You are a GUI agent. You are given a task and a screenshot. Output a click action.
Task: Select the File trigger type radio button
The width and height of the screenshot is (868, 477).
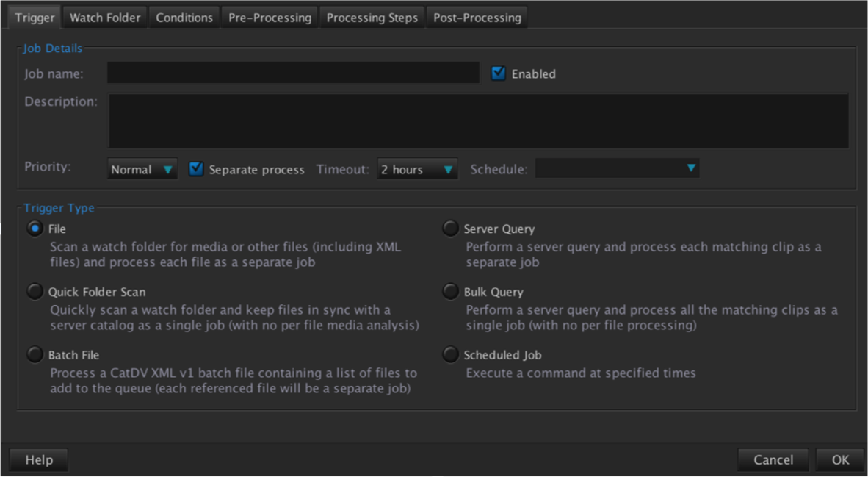pos(35,229)
